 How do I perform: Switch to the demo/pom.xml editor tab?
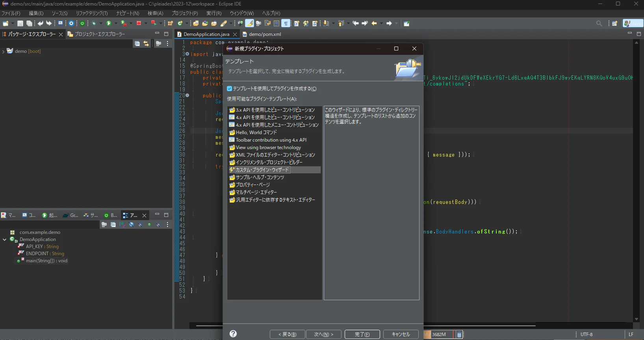262,34
